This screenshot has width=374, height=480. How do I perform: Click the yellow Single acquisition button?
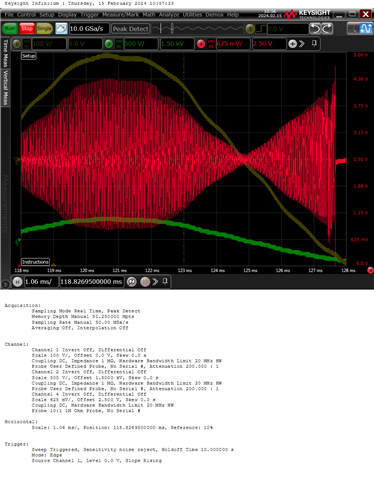44,29
